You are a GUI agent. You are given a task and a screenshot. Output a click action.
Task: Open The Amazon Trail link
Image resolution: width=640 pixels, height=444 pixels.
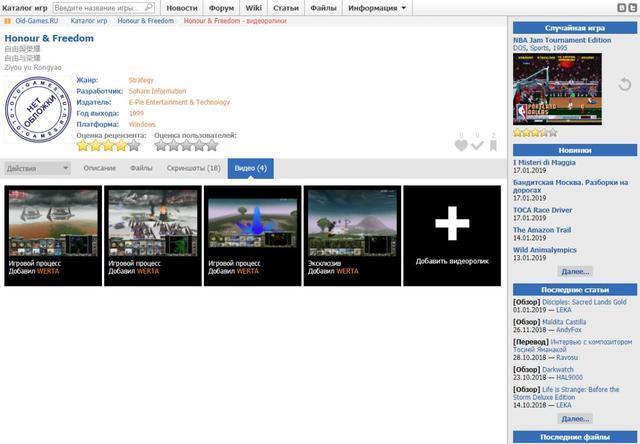point(542,230)
